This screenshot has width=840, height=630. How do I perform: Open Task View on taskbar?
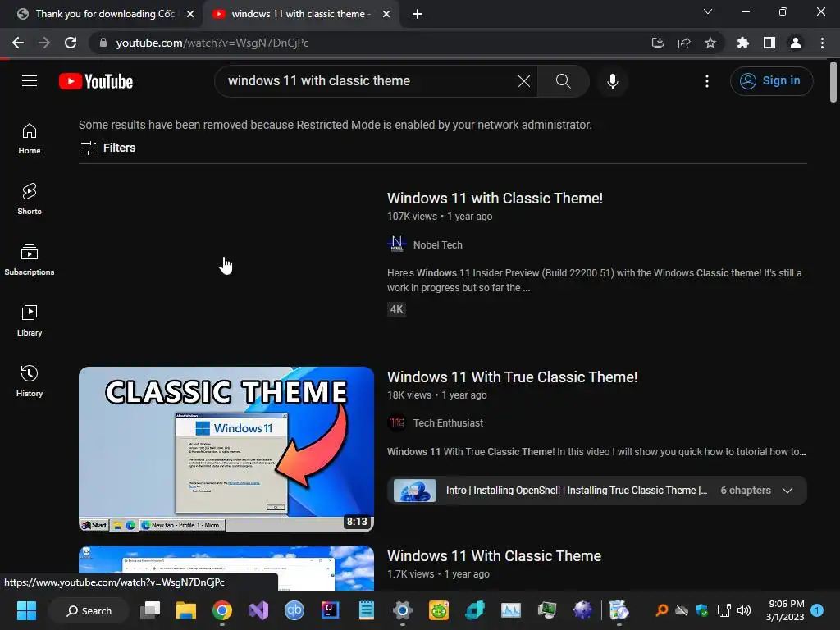click(150, 610)
